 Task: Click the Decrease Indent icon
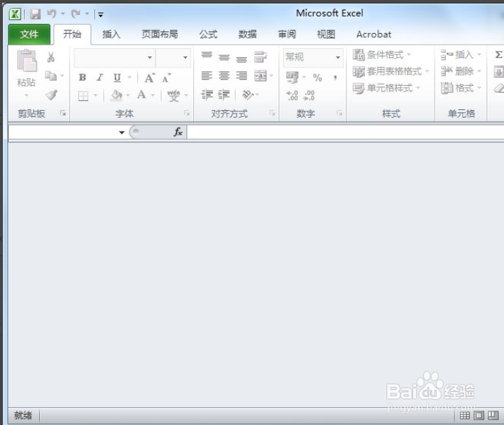point(207,95)
